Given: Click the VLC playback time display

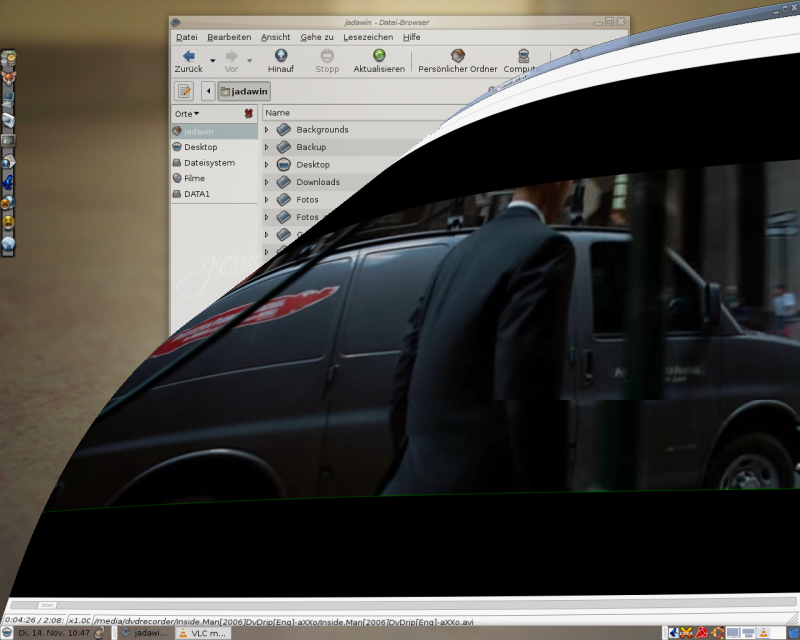Looking at the screenshot, I should 34,620.
